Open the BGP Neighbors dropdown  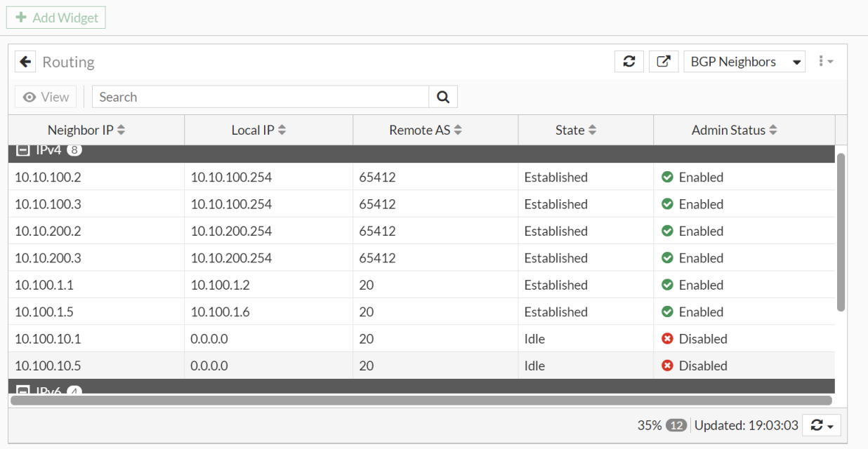[x=744, y=62]
